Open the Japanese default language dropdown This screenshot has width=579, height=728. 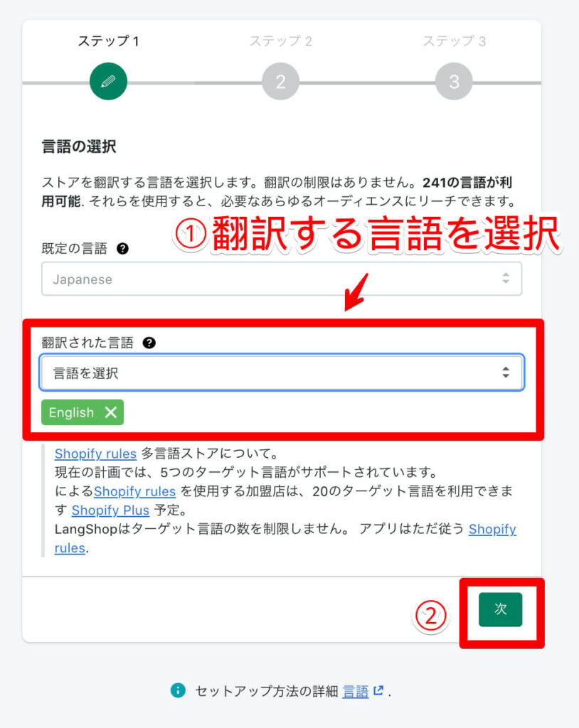[282, 279]
